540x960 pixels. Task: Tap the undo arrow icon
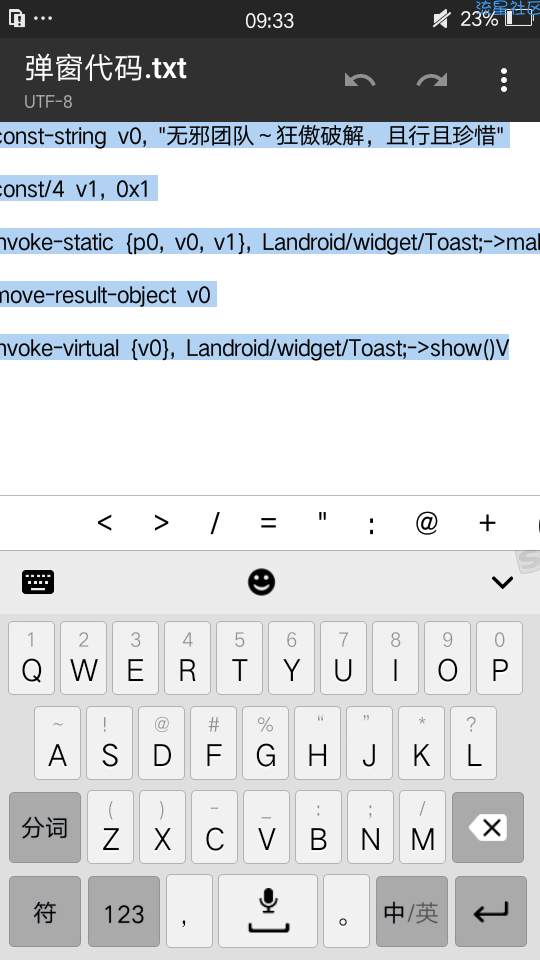[360, 80]
